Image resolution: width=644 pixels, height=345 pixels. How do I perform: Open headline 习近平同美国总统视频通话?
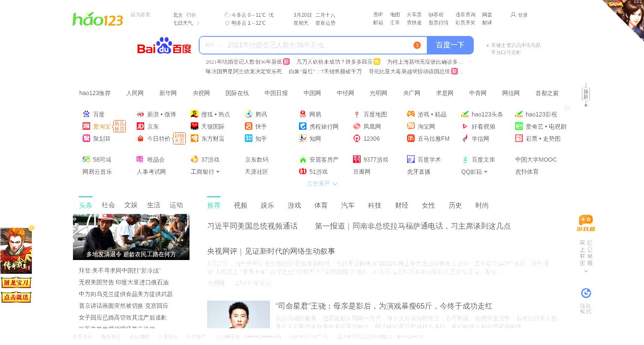click(x=252, y=226)
